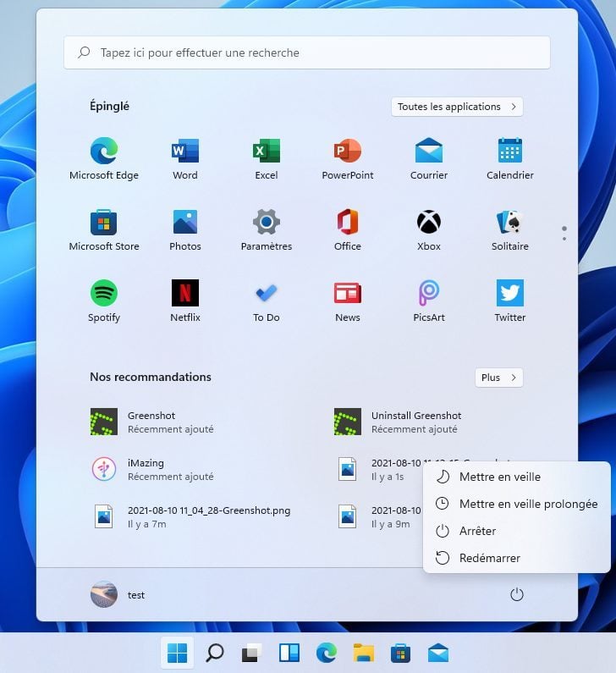
Task: Choose Mettre en veille prolongée
Action: (516, 504)
